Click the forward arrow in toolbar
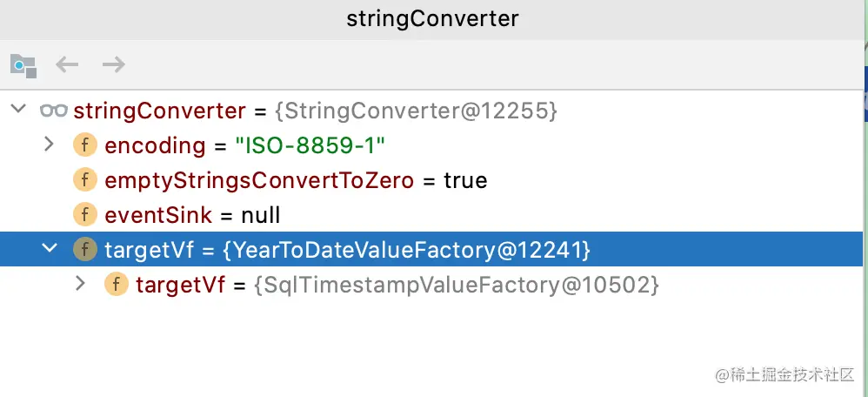The width and height of the screenshot is (868, 397). pos(114,65)
